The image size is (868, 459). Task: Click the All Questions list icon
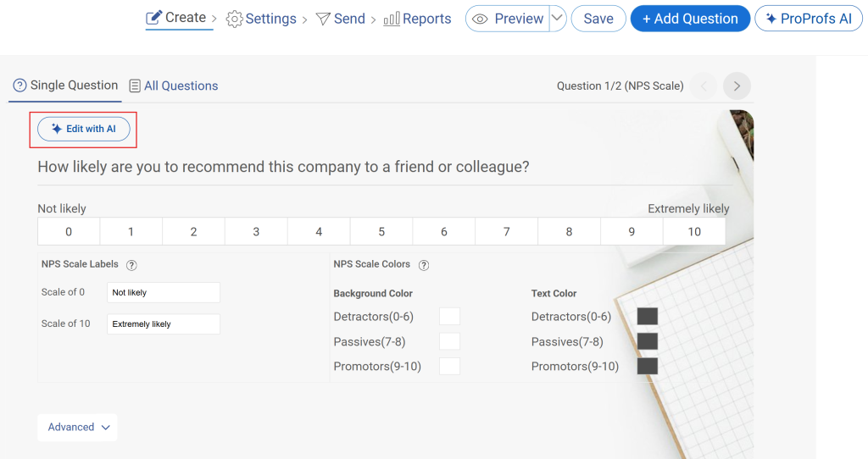pos(135,86)
